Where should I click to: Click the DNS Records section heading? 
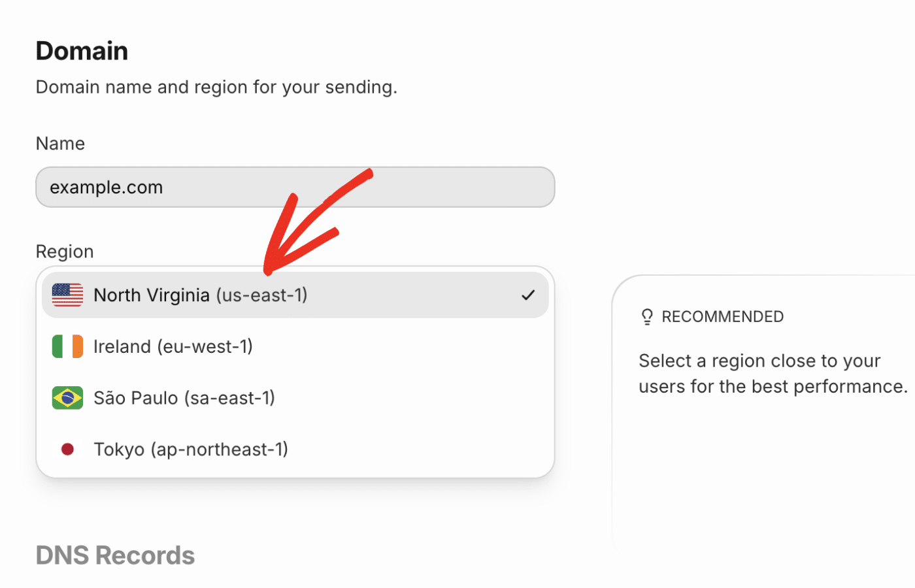coord(115,555)
